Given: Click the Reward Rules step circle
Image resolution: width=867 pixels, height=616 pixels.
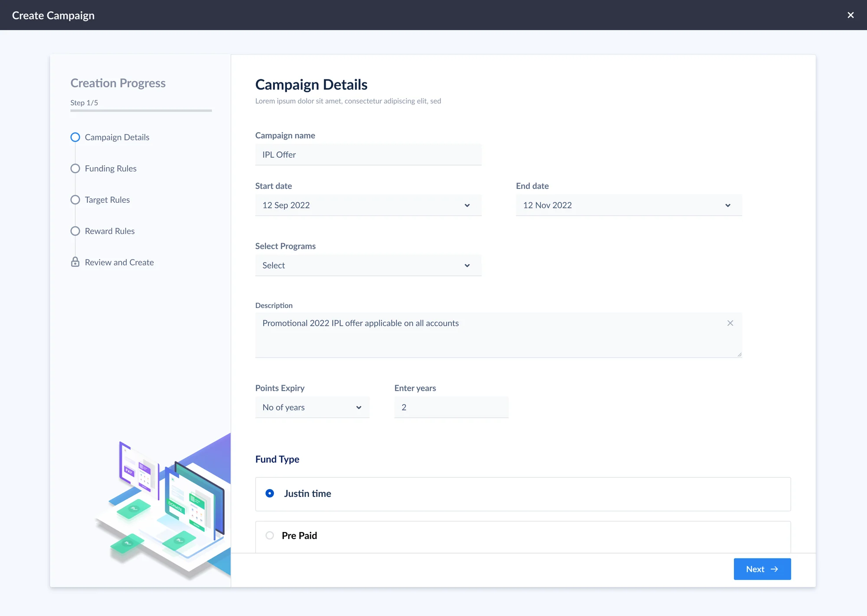Looking at the screenshot, I should pos(75,231).
